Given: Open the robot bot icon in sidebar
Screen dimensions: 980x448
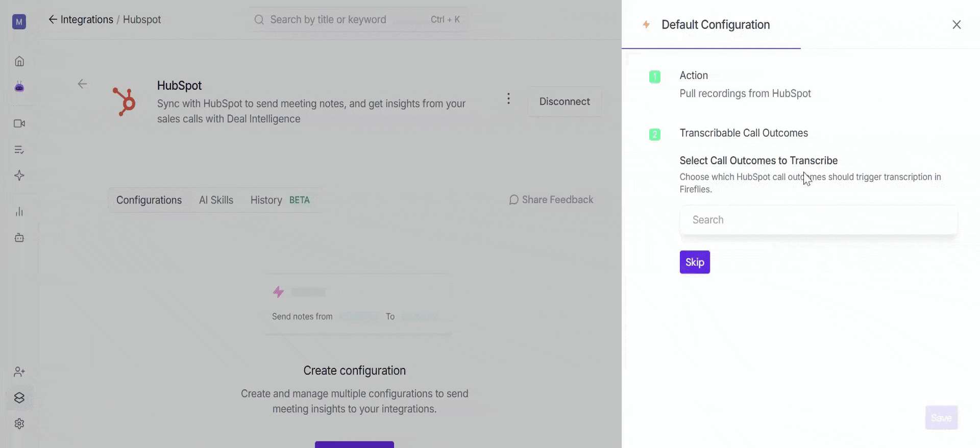Looking at the screenshot, I should tap(19, 238).
